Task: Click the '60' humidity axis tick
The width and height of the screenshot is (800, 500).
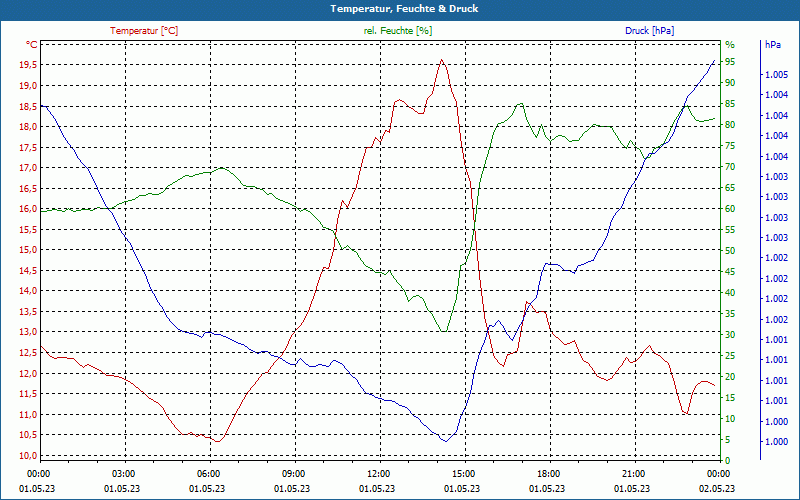Action: tap(730, 209)
